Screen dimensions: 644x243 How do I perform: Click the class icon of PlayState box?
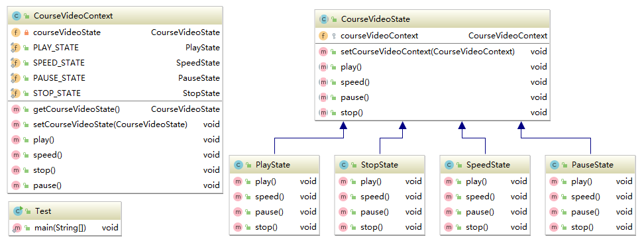(x=238, y=165)
